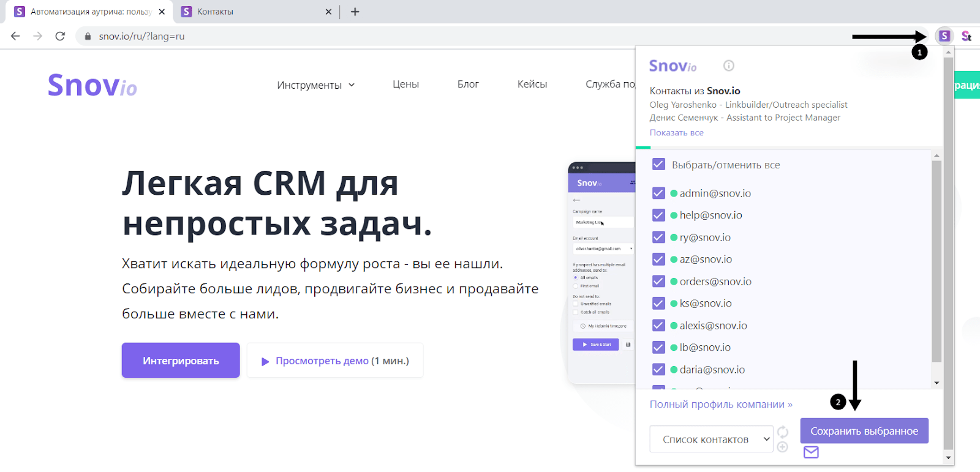This screenshot has height=472, width=980.
Task: Switch to the Контакты browser tab
Action: (251, 12)
